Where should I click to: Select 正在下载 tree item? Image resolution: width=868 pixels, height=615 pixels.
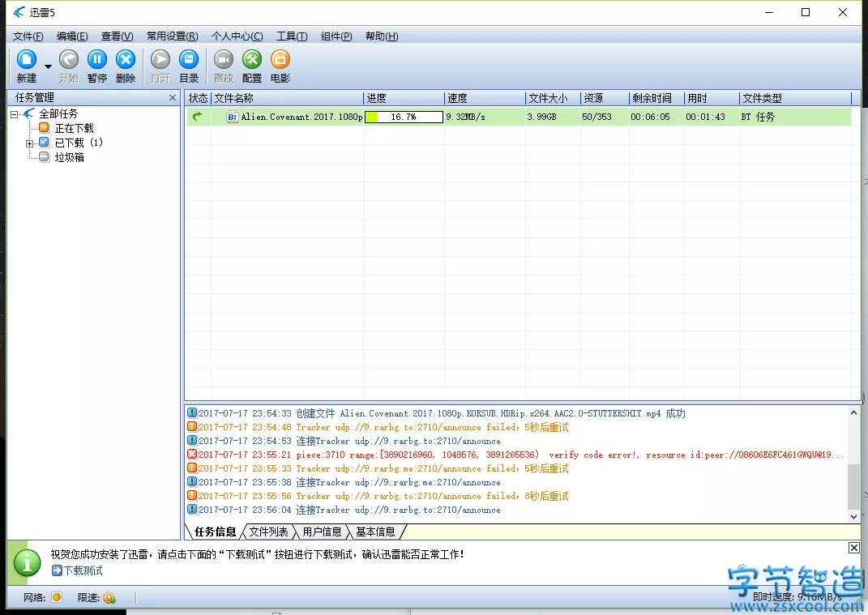coord(75,128)
